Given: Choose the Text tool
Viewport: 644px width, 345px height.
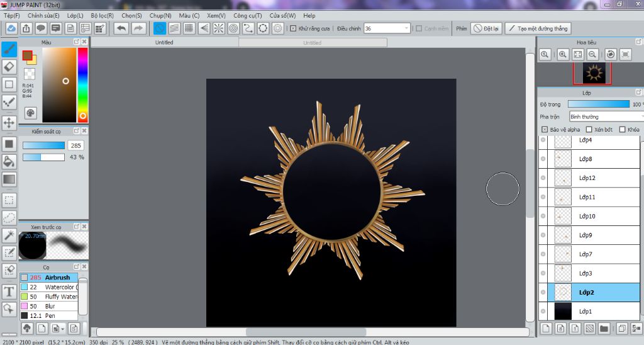Looking at the screenshot, I should tap(9, 291).
